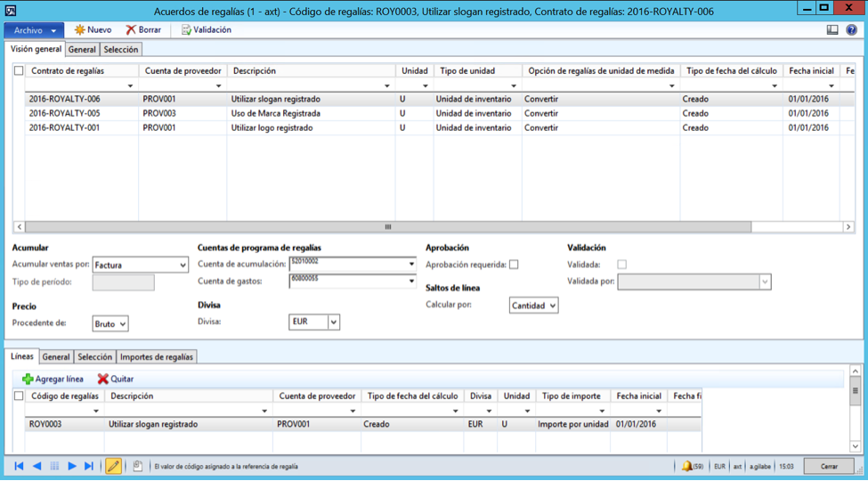Open Cuenta de acumulación dropdown

point(411,265)
